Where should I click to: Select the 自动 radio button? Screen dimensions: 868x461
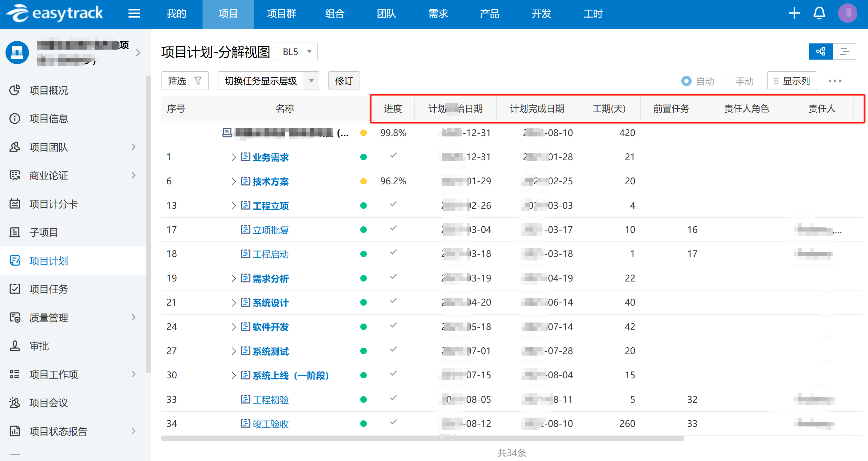(686, 81)
